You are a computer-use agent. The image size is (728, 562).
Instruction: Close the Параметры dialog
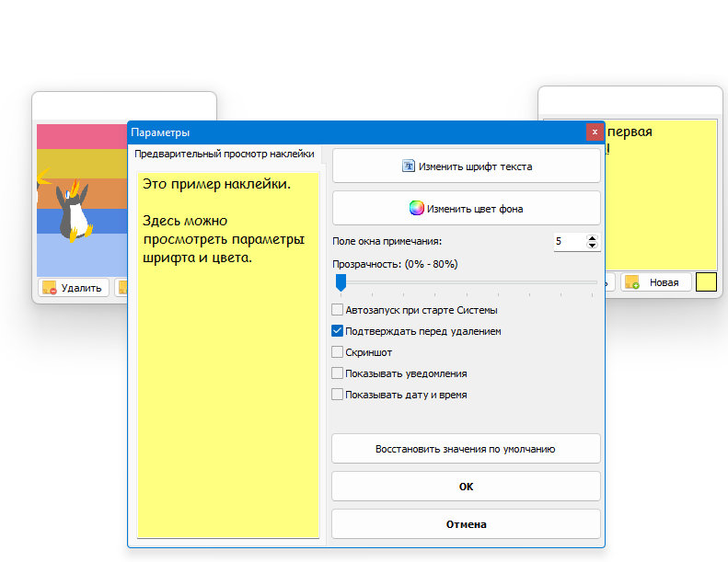click(595, 132)
